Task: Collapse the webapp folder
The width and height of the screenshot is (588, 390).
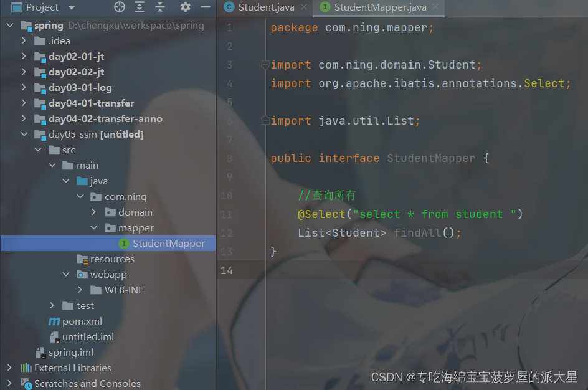Action: tap(67, 275)
